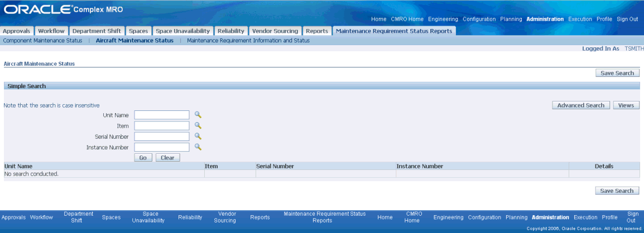Go to Reliability tab
644x233 pixels.
point(231,31)
